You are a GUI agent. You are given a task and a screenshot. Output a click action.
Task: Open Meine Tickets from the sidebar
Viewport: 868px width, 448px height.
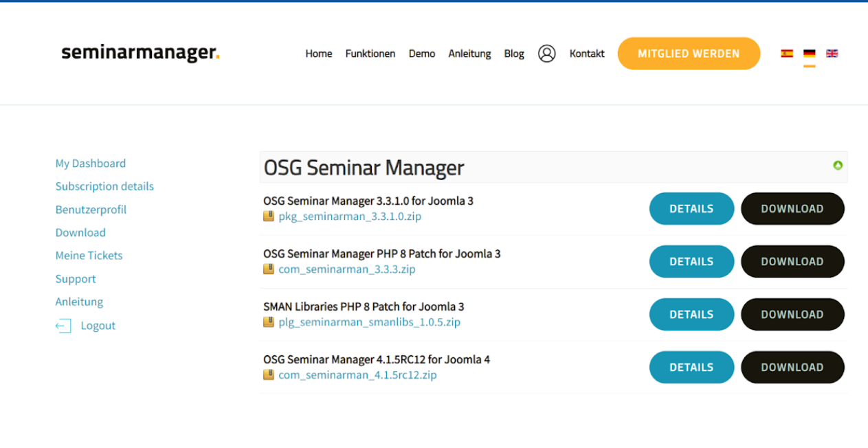[x=89, y=255]
